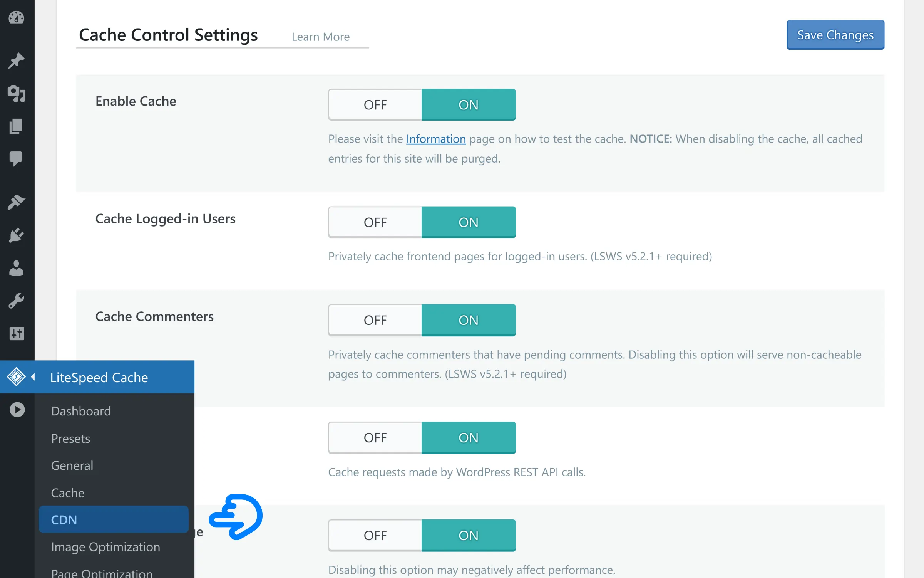Image resolution: width=924 pixels, height=578 pixels.
Task: Open Comments speech bubble icon
Action: tap(16, 159)
